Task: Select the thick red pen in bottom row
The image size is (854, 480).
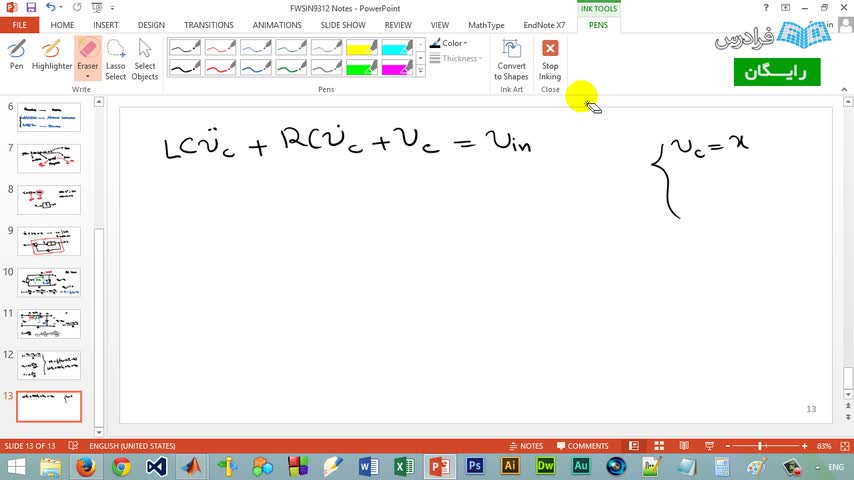Action: (220, 68)
